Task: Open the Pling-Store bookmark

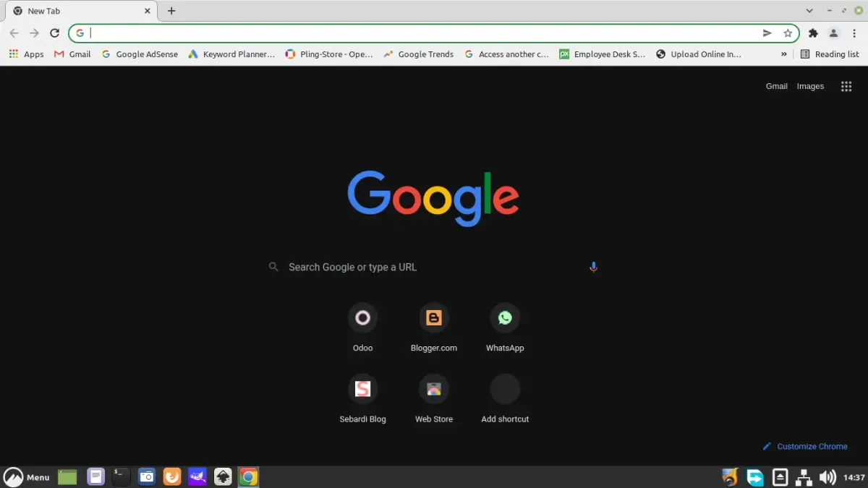Action: [329, 54]
